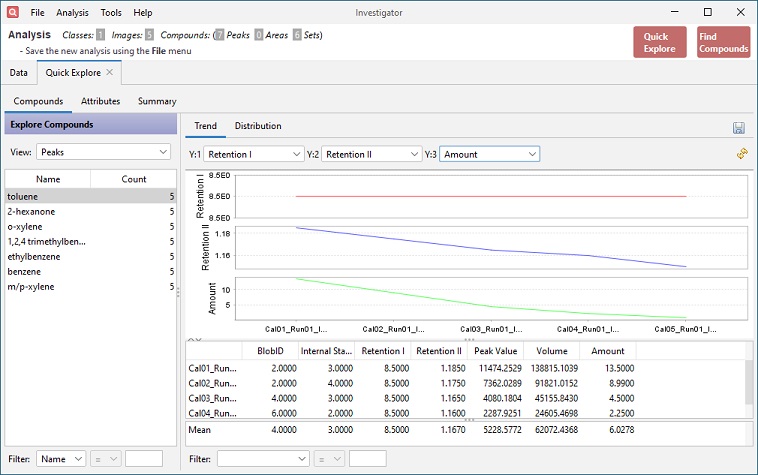Open the table filter operator dropdown
The height and width of the screenshot is (475, 758).
tap(329, 459)
